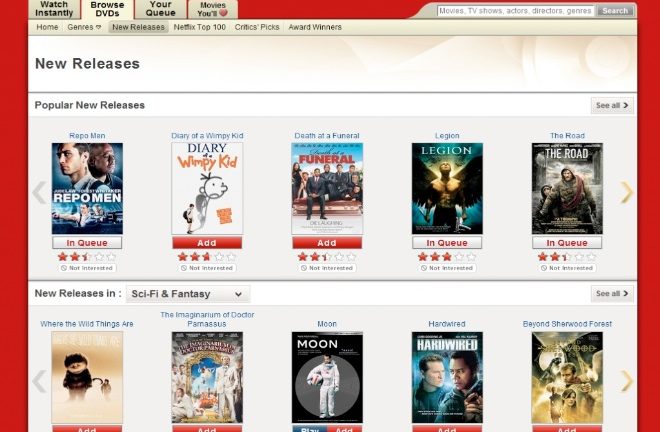660x432 pixels.
Task: Add Diary of a Wimpy Kid to queue
Action: (x=207, y=243)
